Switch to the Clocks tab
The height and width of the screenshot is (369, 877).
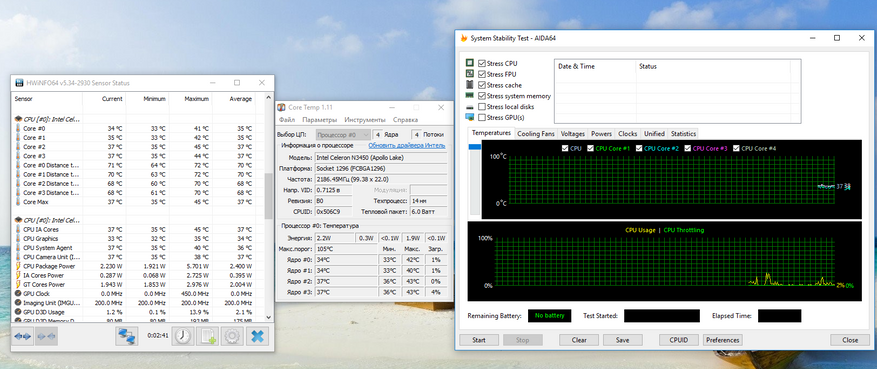(628, 134)
